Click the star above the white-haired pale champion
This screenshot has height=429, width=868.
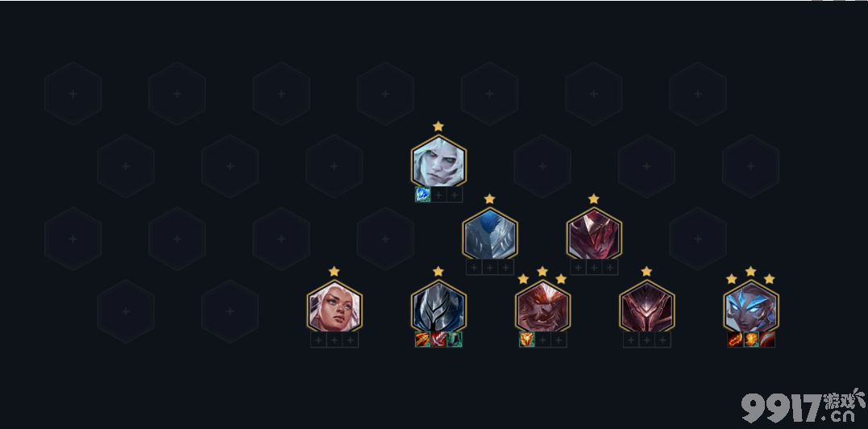click(x=438, y=127)
